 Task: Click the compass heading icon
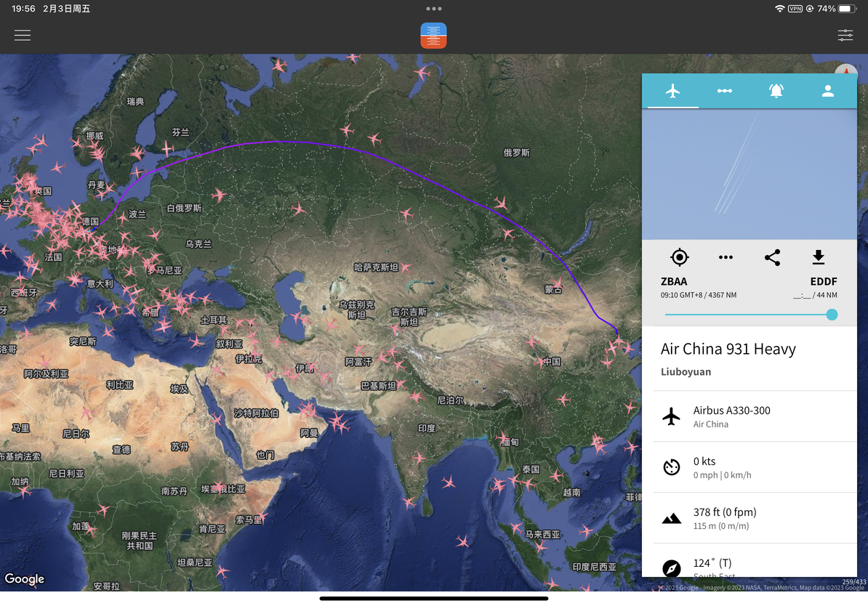coord(672,568)
